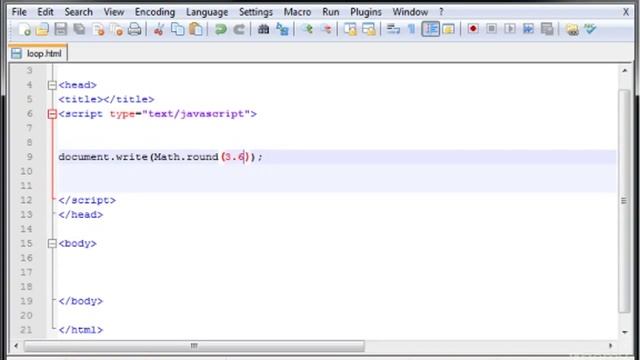Close all documents via toolbar icon

coord(116,29)
